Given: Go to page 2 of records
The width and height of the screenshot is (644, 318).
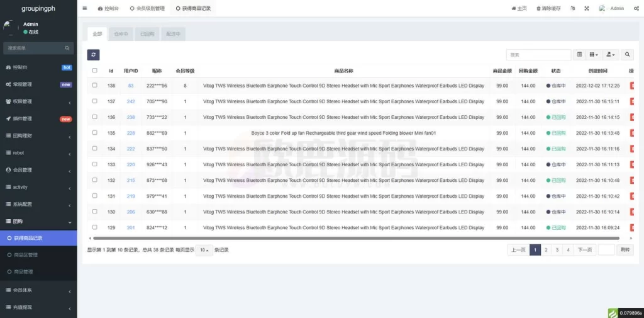Looking at the screenshot, I should 546,250.
